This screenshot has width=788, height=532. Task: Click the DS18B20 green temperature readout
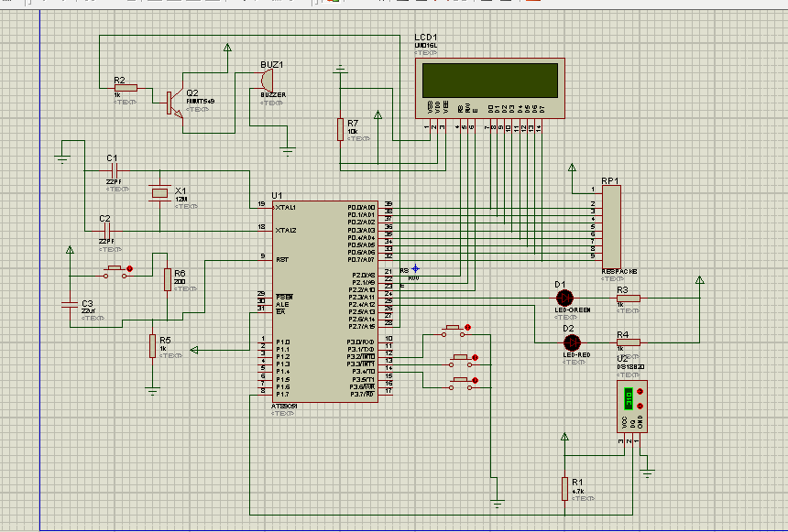[x=629, y=398]
